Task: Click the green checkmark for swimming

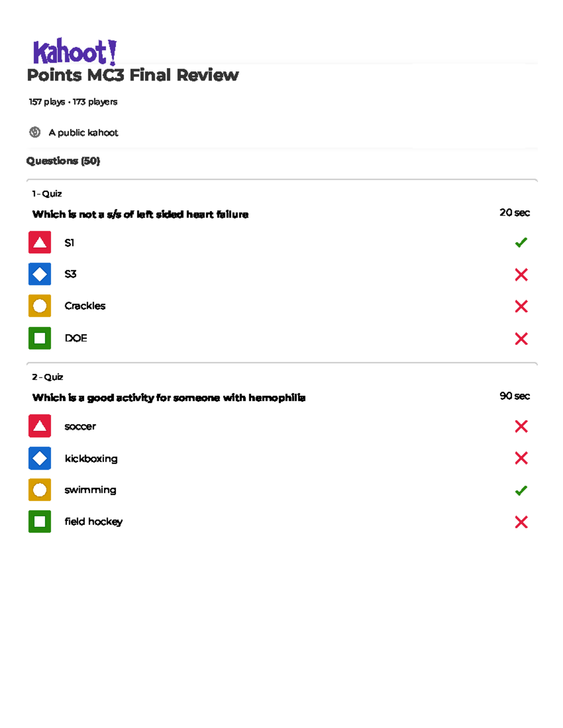Action: pos(521,490)
